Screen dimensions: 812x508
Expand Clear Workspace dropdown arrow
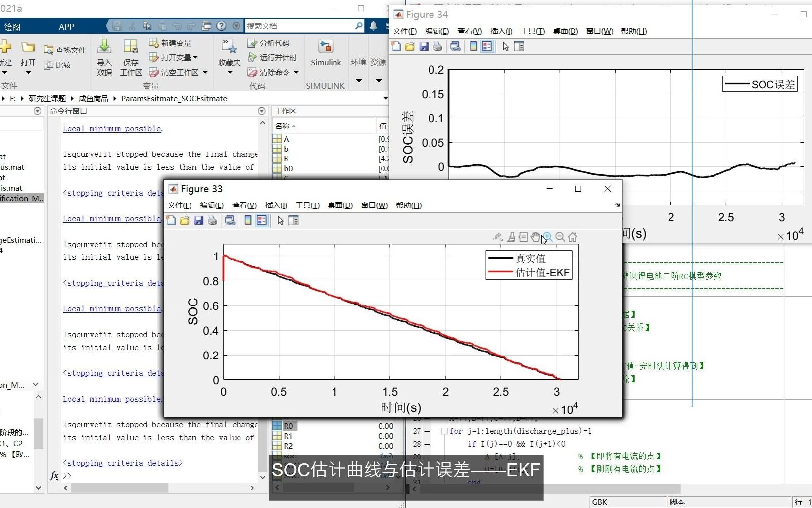(x=205, y=73)
